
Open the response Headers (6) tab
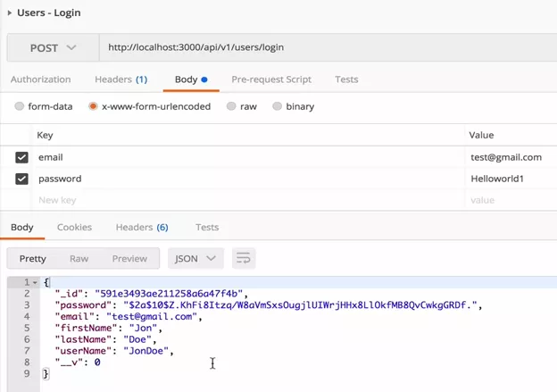142,228
